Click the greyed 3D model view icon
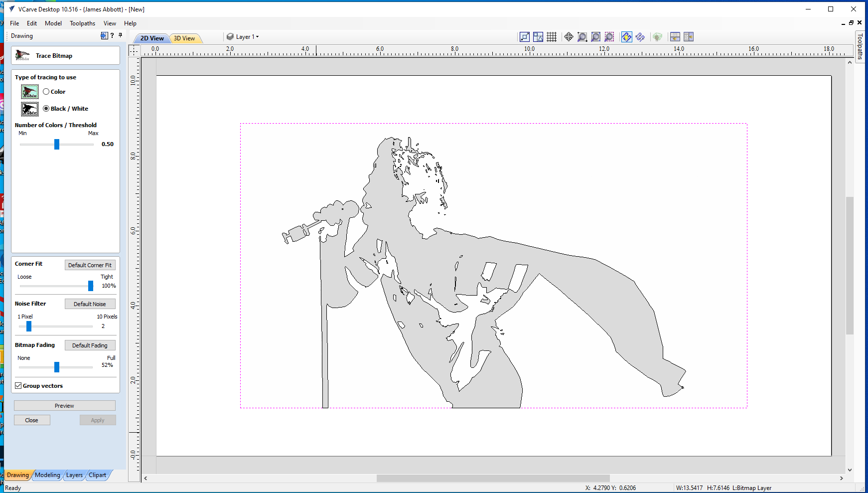Image resolution: width=868 pixels, height=493 pixels. click(658, 37)
